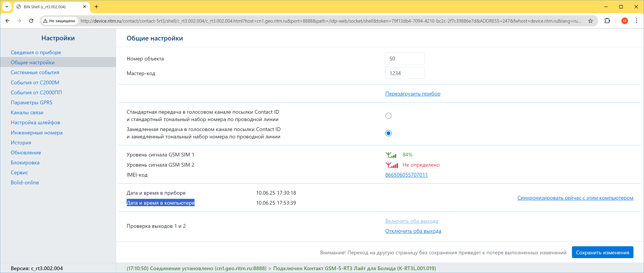Click 'Сохранить изменения' button
Image resolution: width=644 pixels, height=273 pixels.
point(602,252)
